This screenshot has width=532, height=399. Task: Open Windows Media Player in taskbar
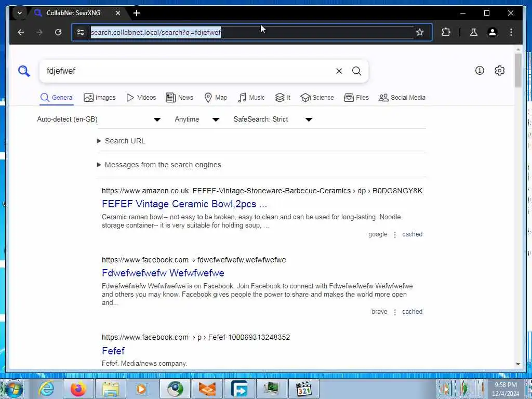pyautogui.click(x=142, y=389)
